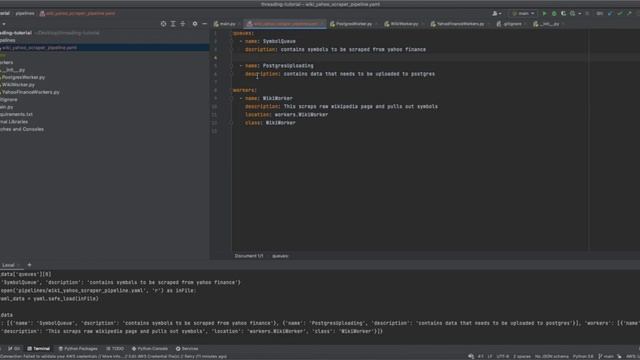Viewport: 640px width, 360px height.
Task: Click on 'name: PostgresUploading' line in editor
Action: point(279,66)
